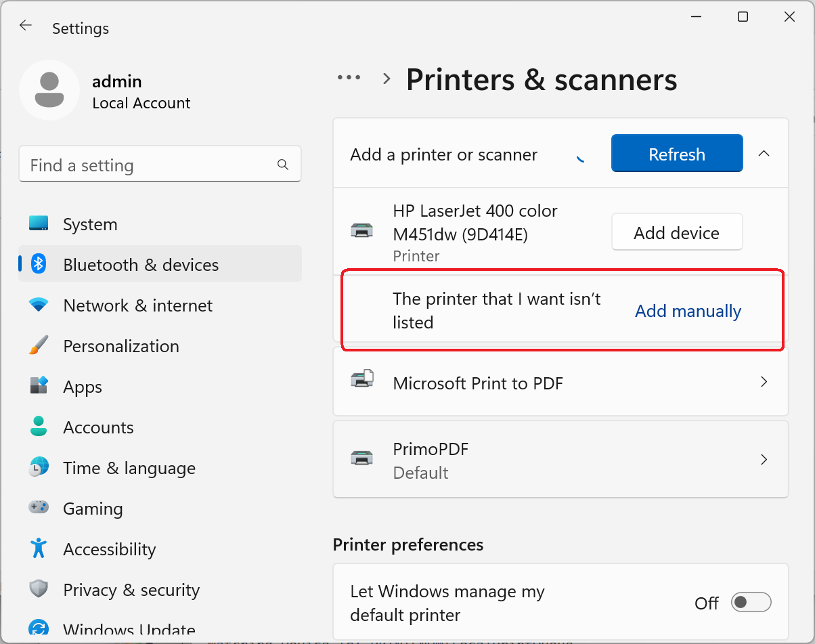The image size is (815, 644).
Task: Select Bluetooth & devices category
Action: [160, 264]
